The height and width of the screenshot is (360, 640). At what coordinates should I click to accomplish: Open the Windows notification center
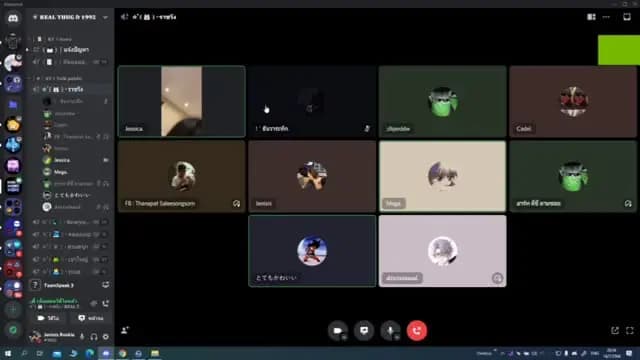[629, 353]
